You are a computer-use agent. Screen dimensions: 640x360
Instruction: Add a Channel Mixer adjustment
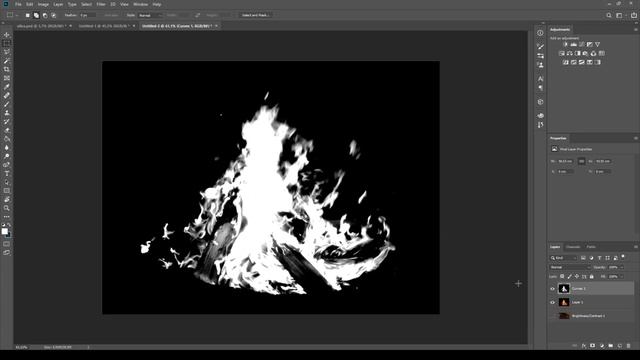pos(593,53)
